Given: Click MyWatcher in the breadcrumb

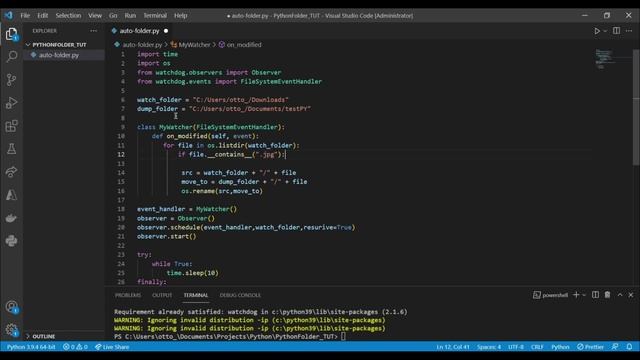Looking at the screenshot, I should pyautogui.click(x=194, y=44).
